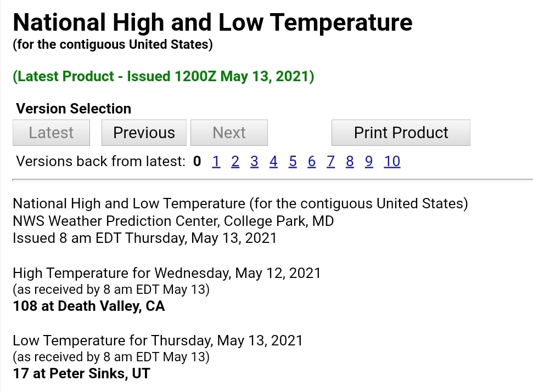Image resolution: width=533 pixels, height=392 pixels.
Task: Jump to version 7 back link
Action: tap(331, 162)
